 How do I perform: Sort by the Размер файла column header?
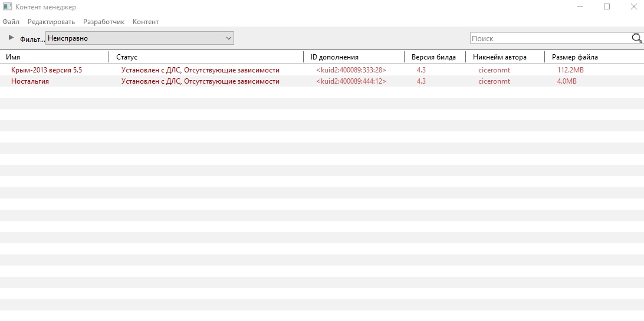(x=574, y=57)
